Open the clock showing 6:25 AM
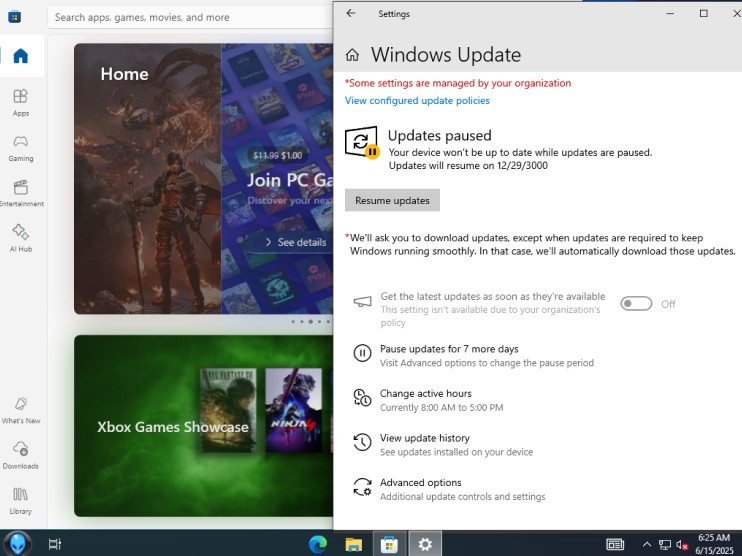Image resolution: width=742 pixels, height=556 pixels. pyautogui.click(x=715, y=544)
